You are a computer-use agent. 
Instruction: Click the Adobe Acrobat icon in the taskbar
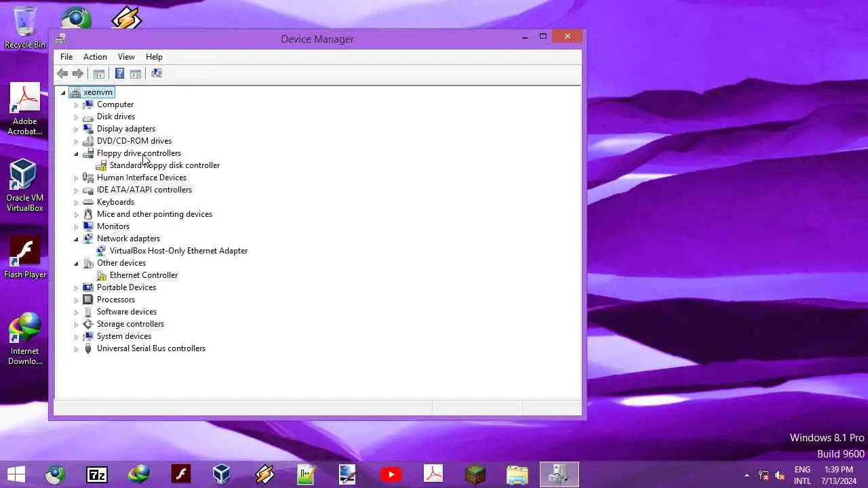(x=433, y=474)
